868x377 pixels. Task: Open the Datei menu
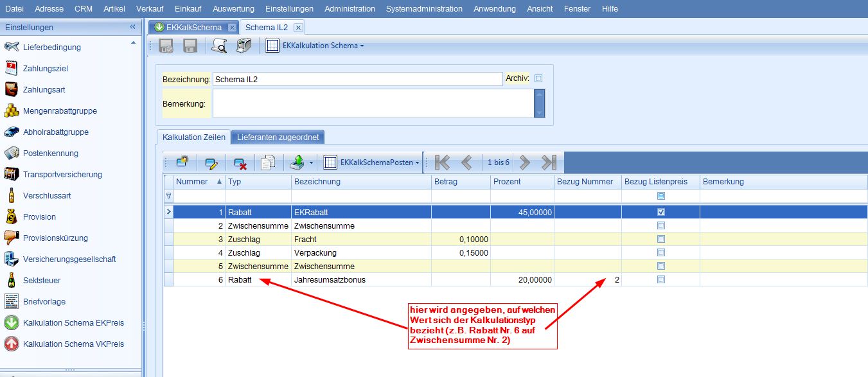pyautogui.click(x=14, y=8)
